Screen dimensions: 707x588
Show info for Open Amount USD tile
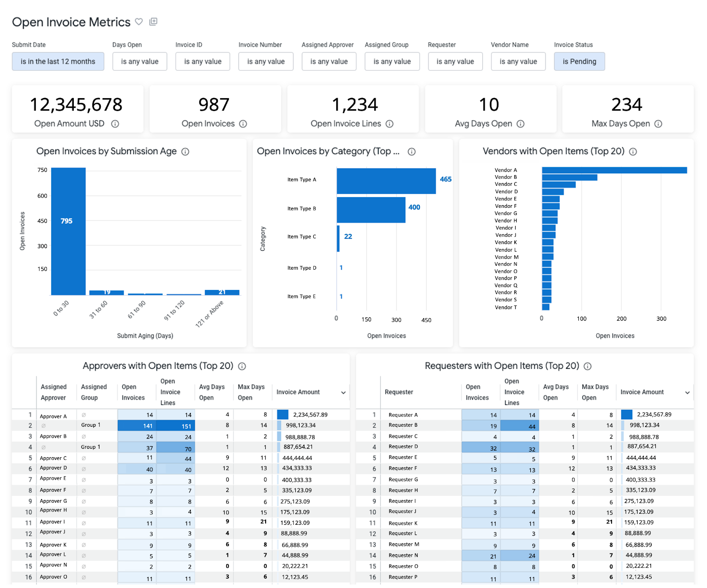[115, 124]
